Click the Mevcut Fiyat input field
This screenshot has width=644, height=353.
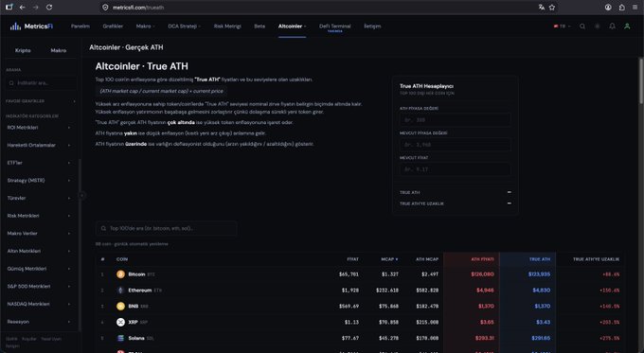(456, 169)
